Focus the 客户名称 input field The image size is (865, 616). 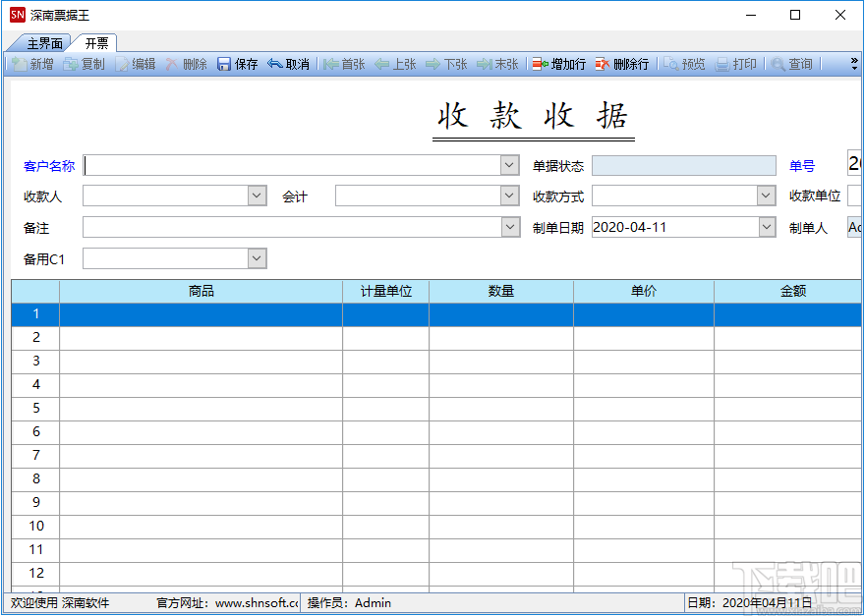[x=291, y=165]
